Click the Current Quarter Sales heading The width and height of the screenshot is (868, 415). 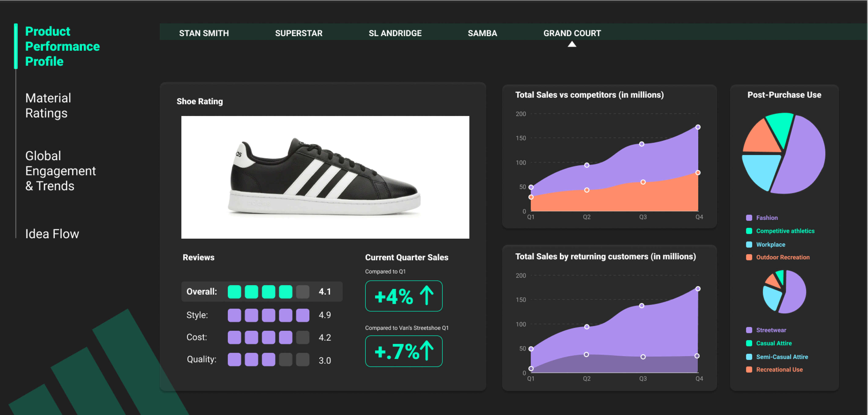(x=406, y=257)
